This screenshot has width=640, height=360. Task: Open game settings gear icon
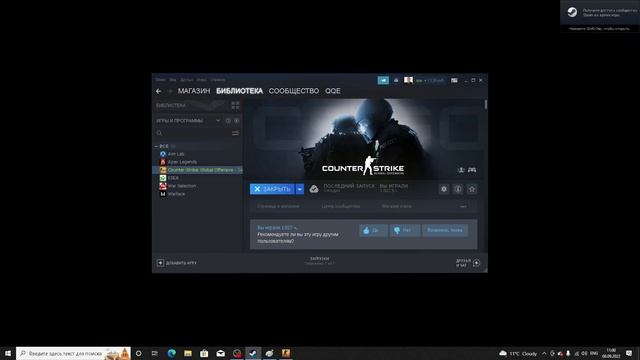[x=444, y=189]
